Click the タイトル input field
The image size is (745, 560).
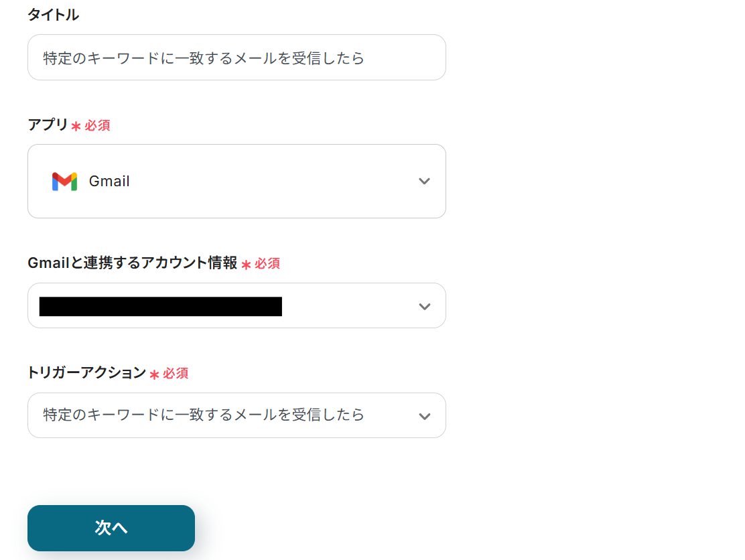point(236,58)
